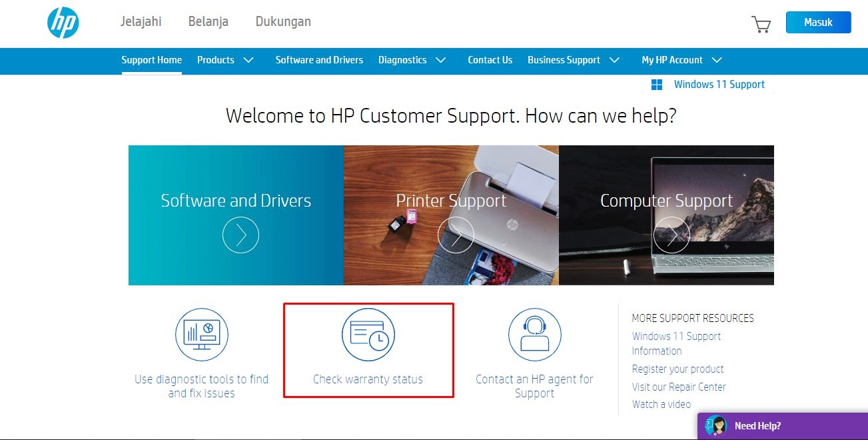
Task: Open the Dukungan menu
Action: [x=282, y=21]
